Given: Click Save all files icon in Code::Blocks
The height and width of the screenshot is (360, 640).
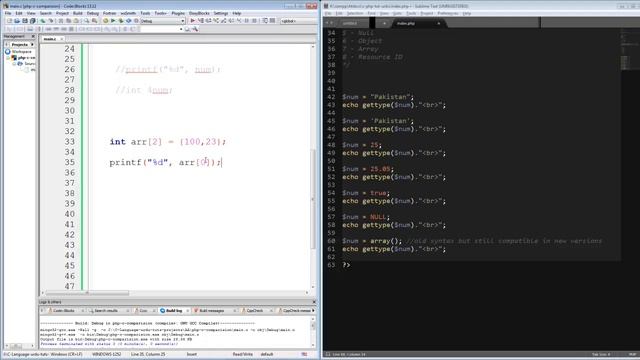Looking at the screenshot, I should pyautogui.click(x=33, y=21).
